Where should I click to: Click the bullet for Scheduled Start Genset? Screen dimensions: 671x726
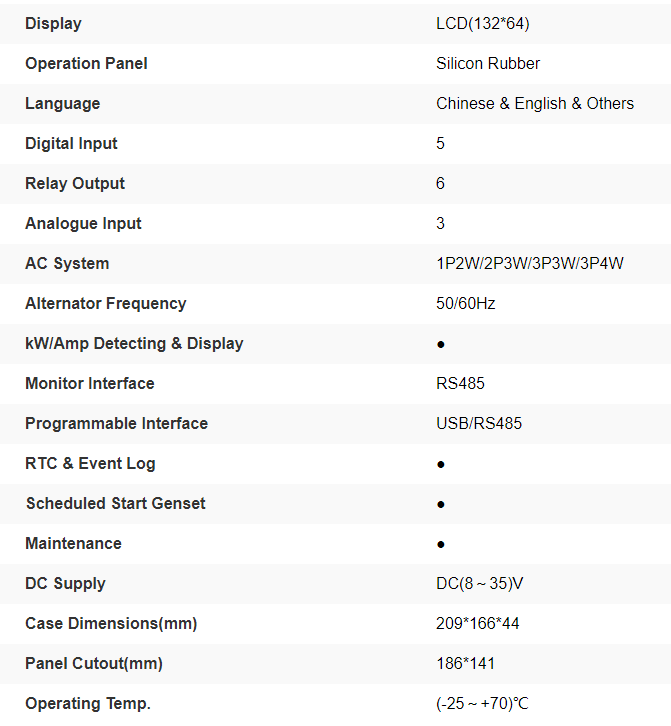pyautogui.click(x=441, y=504)
